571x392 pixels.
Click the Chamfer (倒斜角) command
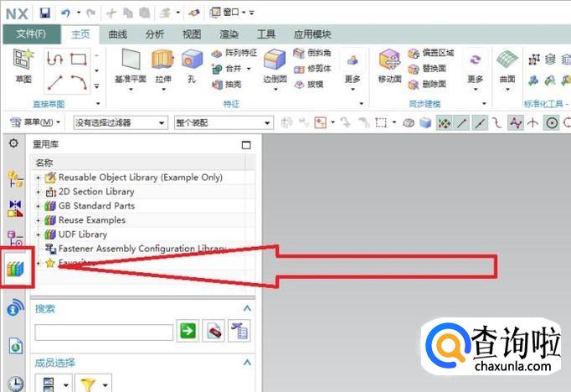click(312, 54)
